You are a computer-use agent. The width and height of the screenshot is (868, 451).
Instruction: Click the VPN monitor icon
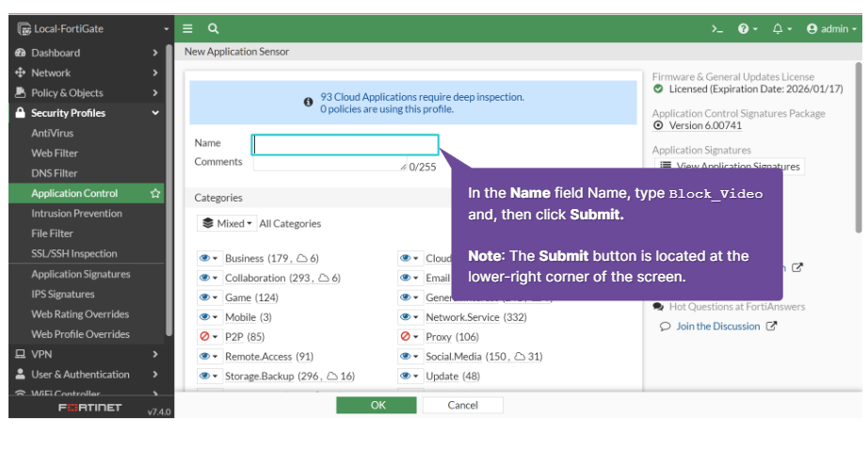pyautogui.click(x=21, y=354)
